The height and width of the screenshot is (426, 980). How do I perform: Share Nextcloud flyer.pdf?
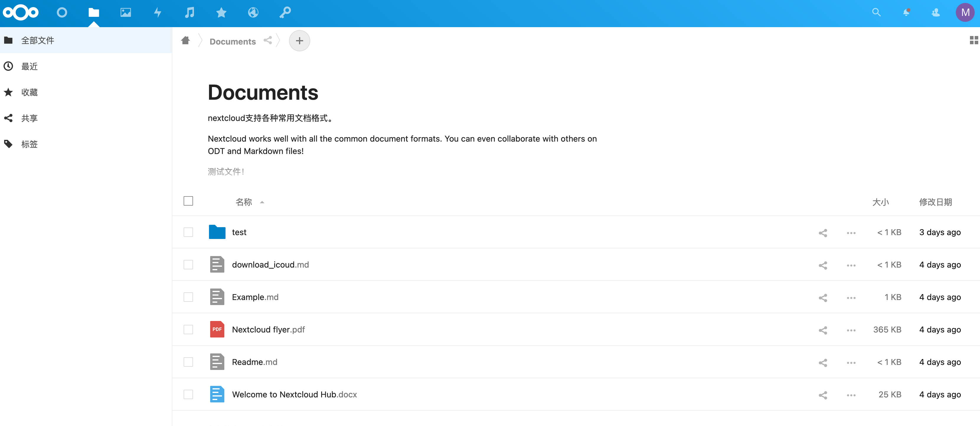(x=823, y=330)
